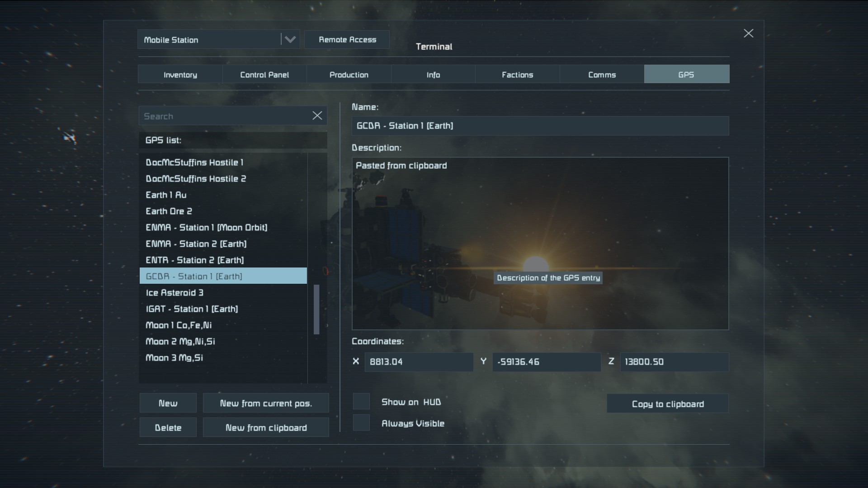The height and width of the screenshot is (488, 868).
Task: Switch to the Inventory tab
Action: tap(180, 75)
